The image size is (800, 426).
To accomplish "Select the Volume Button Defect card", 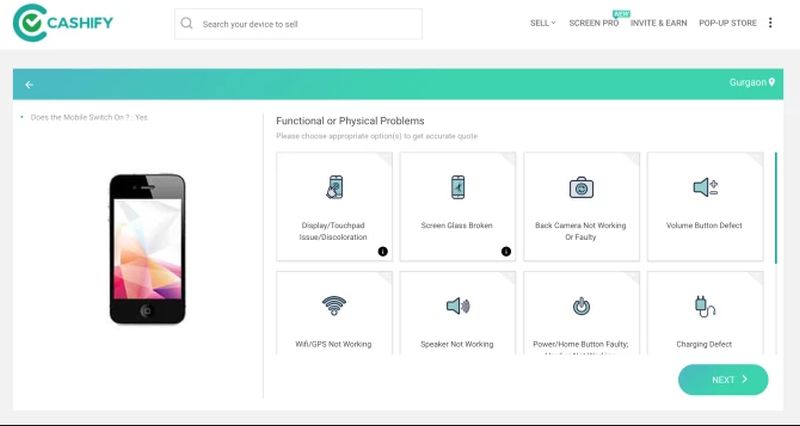I will (705, 207).
